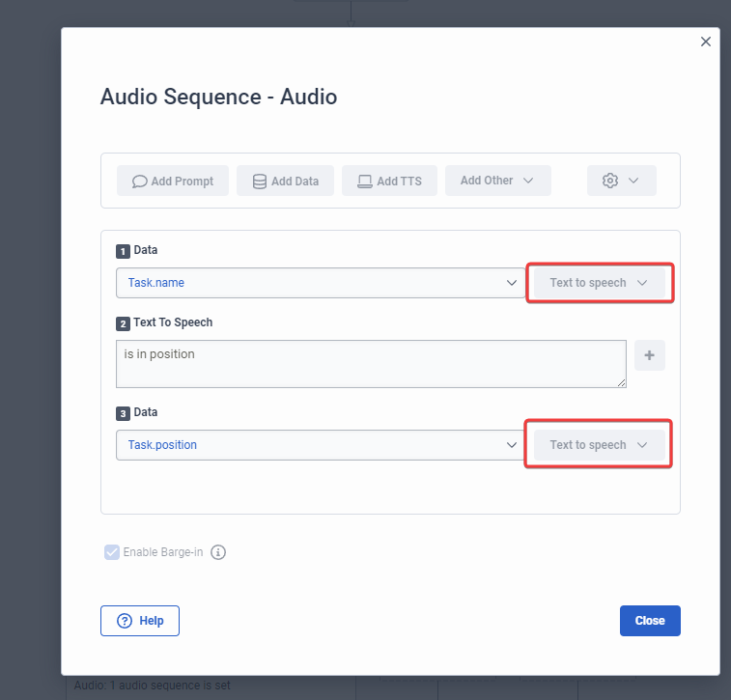The height and width of the screenshot is (700, 731).
Task: Click the Add Data database icon
Action: pos(260,182)
